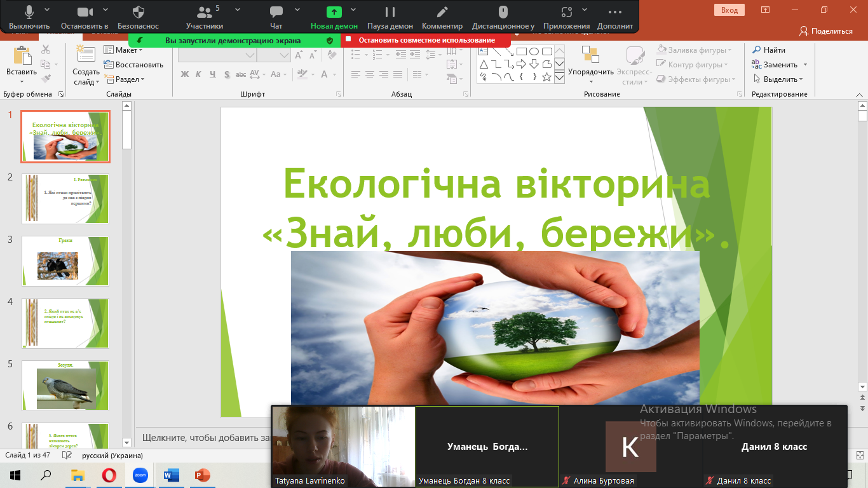The image size is (868, 488).
Task: Click the red stop sharing button
Action: pos(426,40)
